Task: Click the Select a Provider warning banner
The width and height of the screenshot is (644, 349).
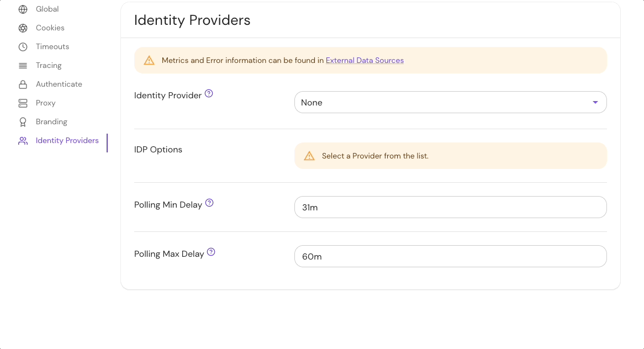Action: [x=450, y=155]
